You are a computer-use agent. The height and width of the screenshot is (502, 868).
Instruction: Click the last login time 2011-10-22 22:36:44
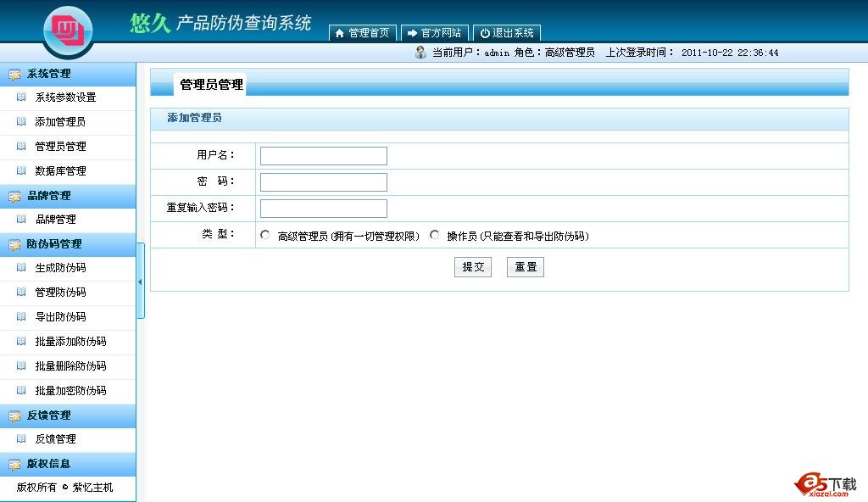[x=730, y=53]
